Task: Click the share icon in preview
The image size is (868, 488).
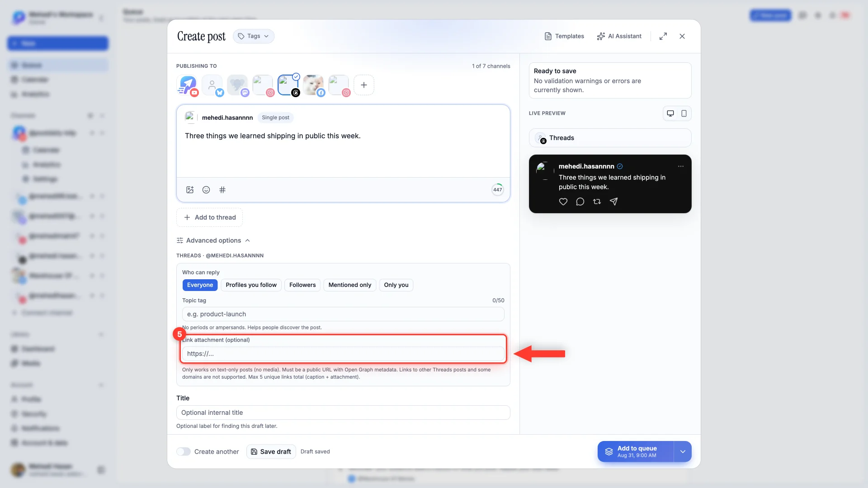Action: click(x=613, y=202)
